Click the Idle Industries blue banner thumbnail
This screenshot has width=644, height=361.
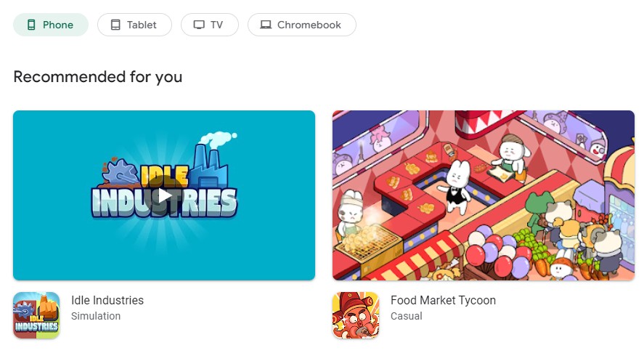(x=164, y=195)
